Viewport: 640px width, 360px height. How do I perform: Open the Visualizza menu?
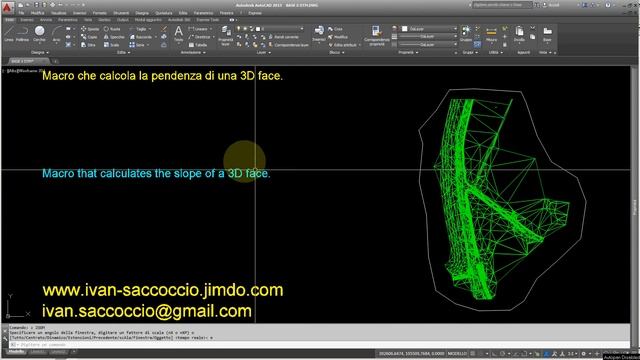coord(59,13)
